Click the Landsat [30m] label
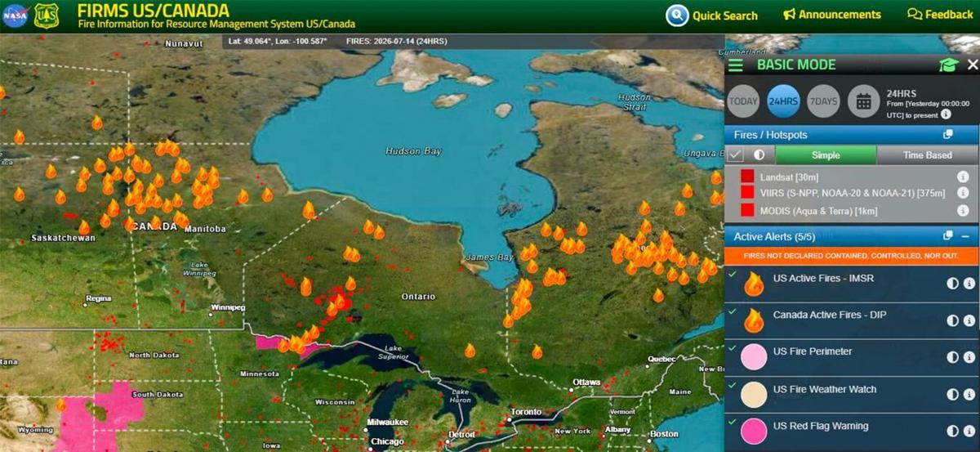 pyautogui.click(x=789, y=177)
